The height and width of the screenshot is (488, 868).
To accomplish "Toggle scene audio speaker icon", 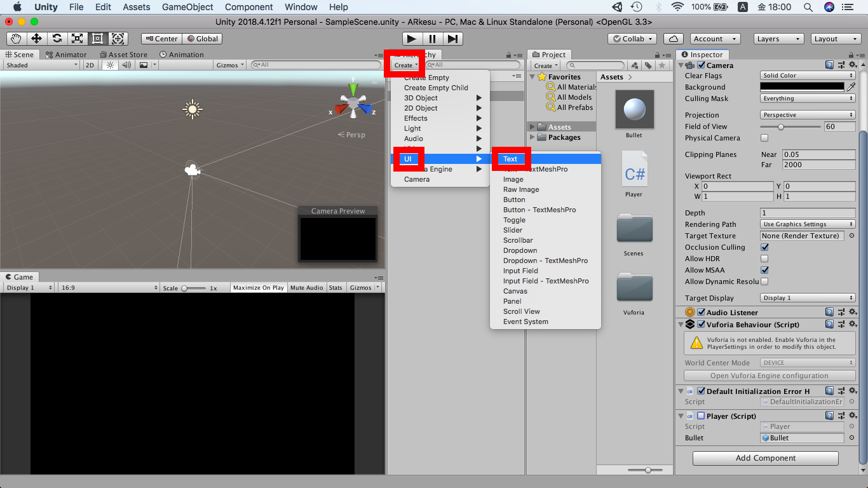I will pos(126,65).
